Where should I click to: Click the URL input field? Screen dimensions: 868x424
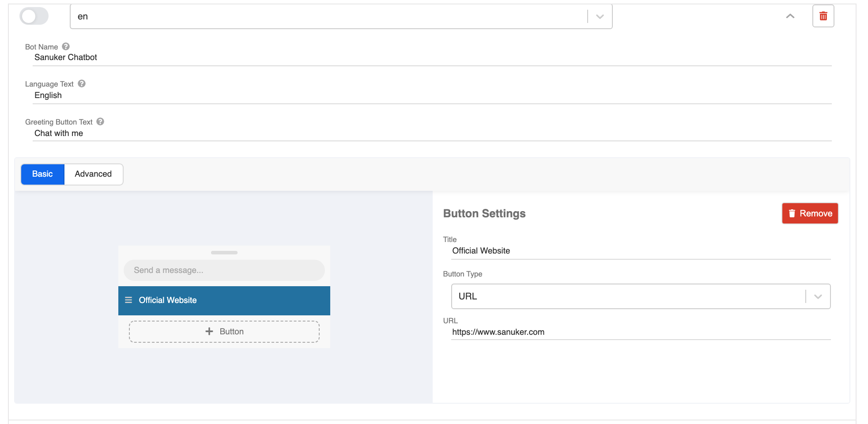click(x=640, y=332)
